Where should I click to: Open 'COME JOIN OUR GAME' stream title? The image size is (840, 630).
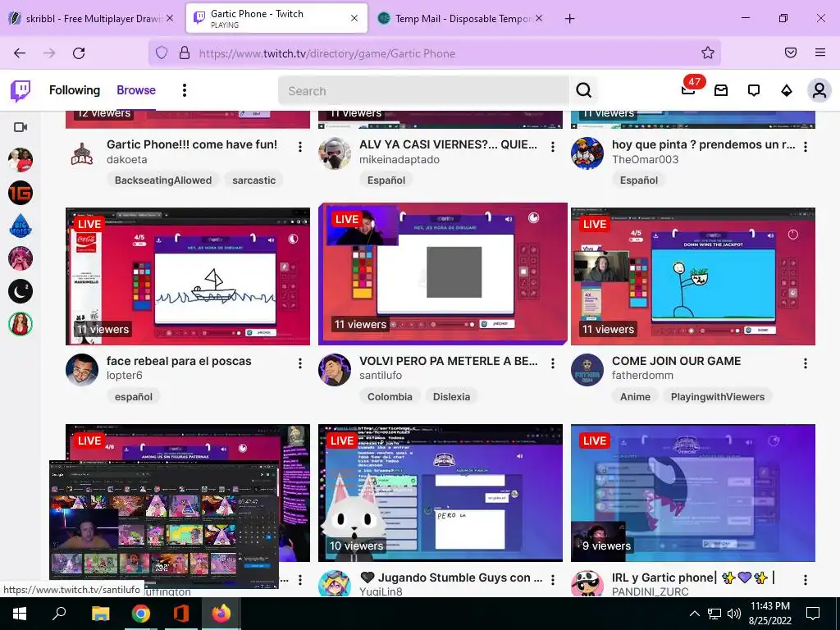pos(677,361)
